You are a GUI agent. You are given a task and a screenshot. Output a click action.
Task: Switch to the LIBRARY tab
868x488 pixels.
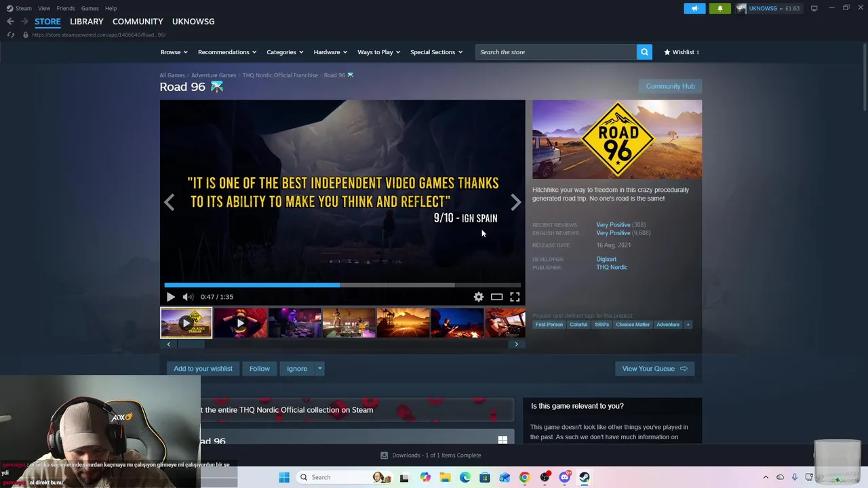pos(87,22)
